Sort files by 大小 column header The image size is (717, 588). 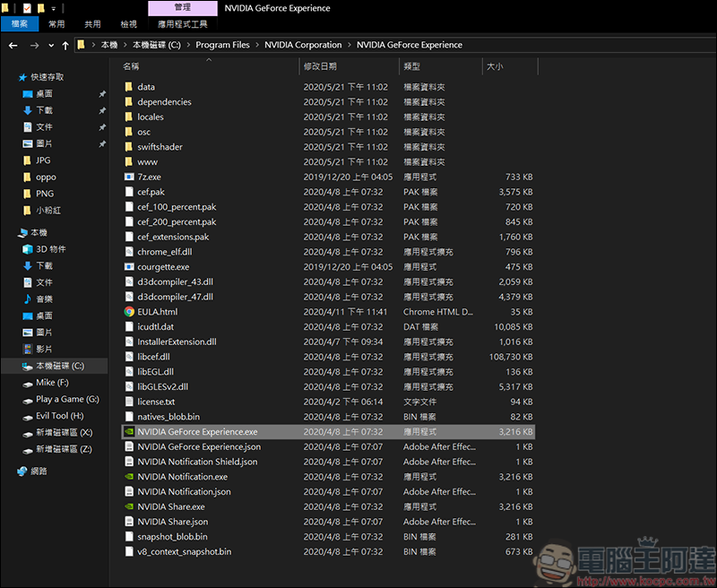point(495,66)
